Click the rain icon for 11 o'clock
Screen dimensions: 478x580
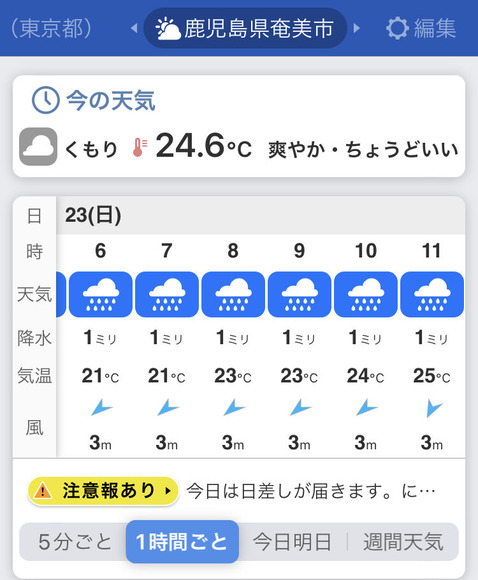click(x=432, y=294)
